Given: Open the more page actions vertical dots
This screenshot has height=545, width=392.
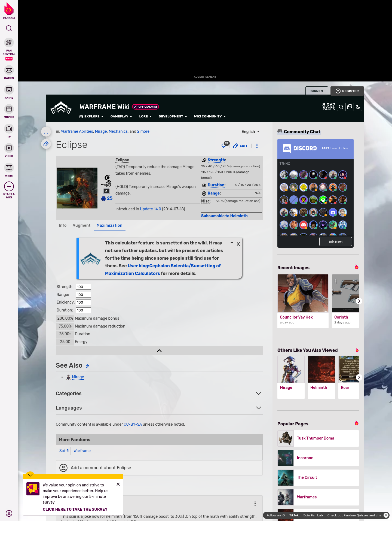Looking at the screenshot, I should tap(257, 146).
